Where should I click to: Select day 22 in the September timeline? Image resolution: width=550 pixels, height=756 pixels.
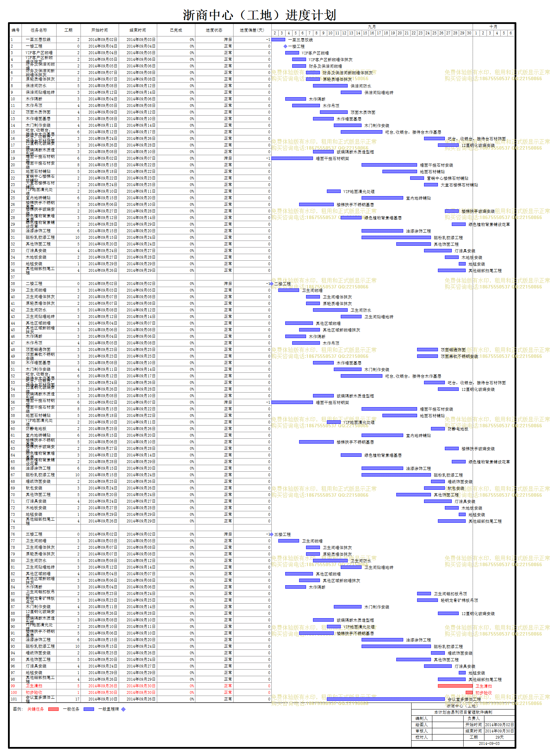click(414, 33)
